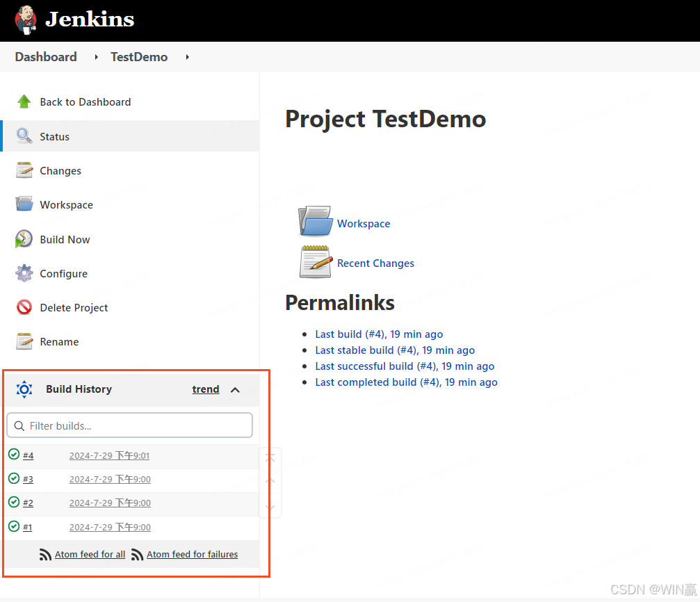Click the success status icon for build #1
The height and width of the screenshot is (602, 700).
point(14,526)
